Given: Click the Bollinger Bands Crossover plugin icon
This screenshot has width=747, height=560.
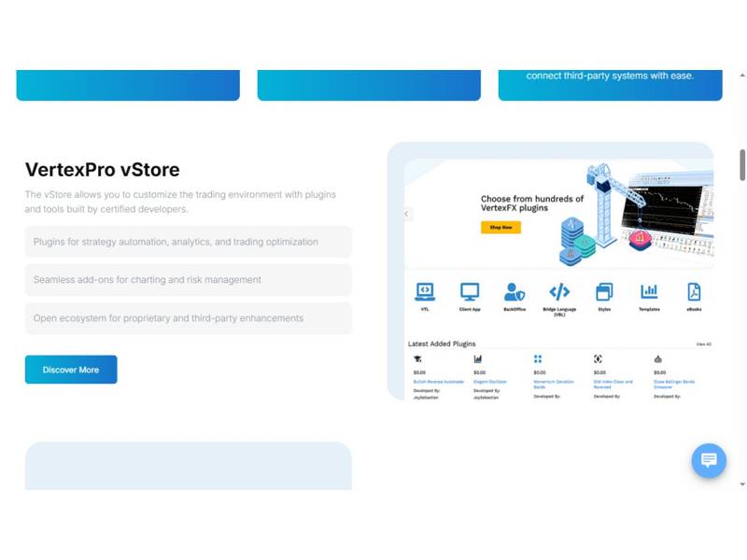Looking at the screenshot, I should pyautogui.click(x=658, y=359).
